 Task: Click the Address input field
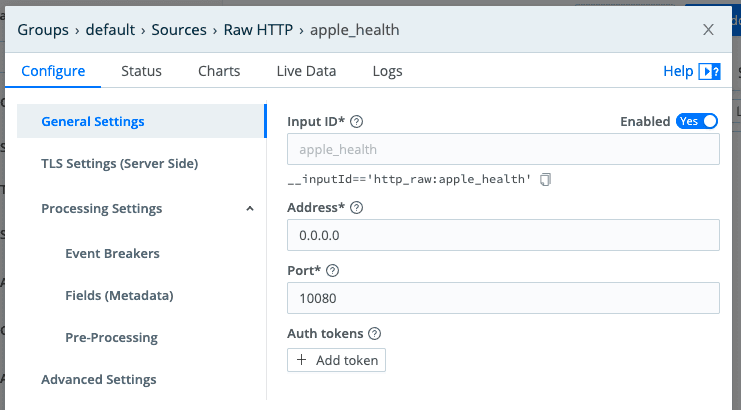(503, 235)
